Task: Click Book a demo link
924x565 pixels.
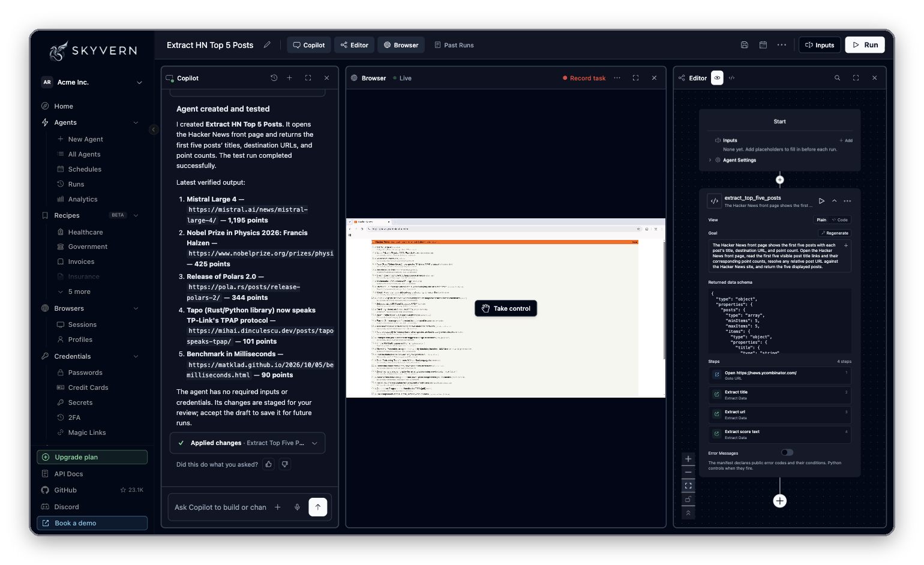Action: point(92,523)
